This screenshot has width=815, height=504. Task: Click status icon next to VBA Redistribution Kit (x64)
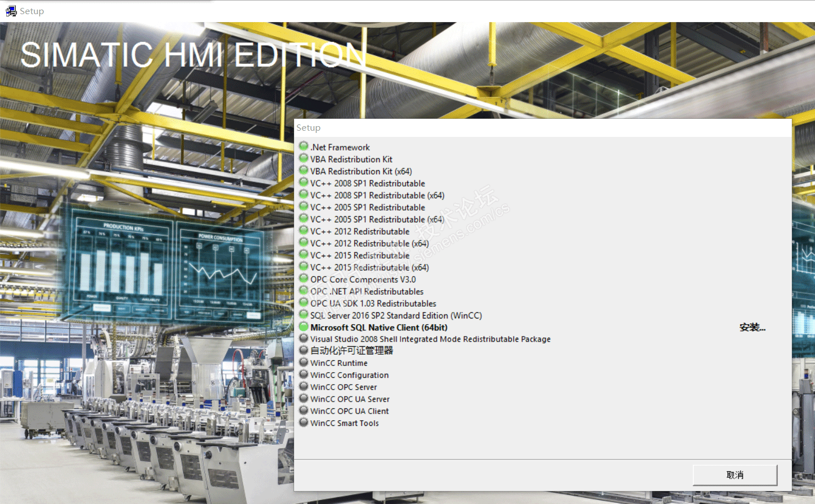pyautogui.click(x=304, y=170)
